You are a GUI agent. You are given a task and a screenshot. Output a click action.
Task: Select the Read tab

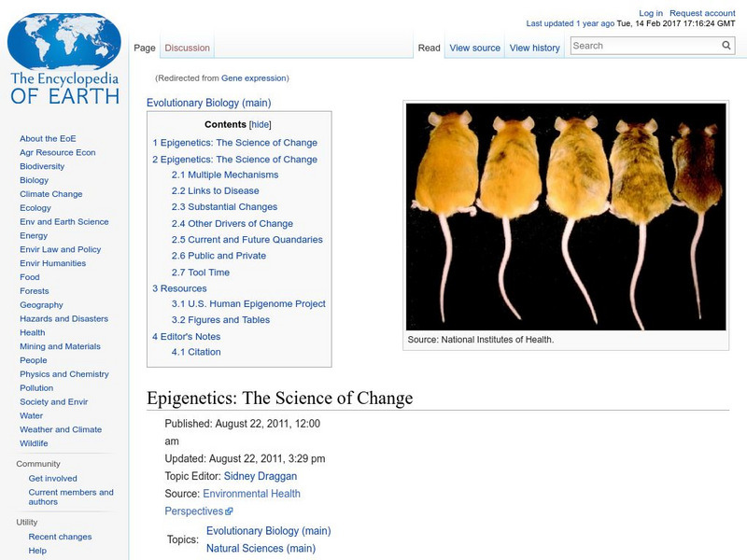tap(430, 48)
